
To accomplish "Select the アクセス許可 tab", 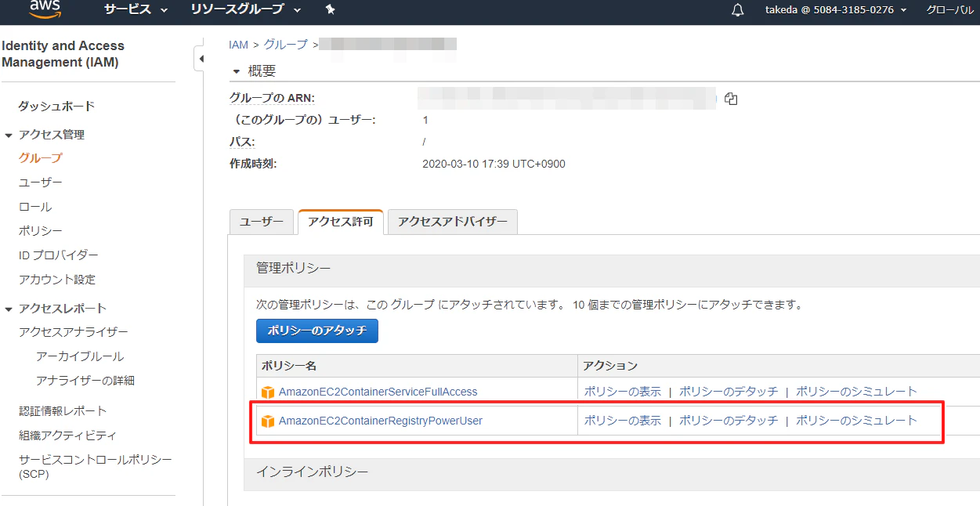I will coord(341,222).
